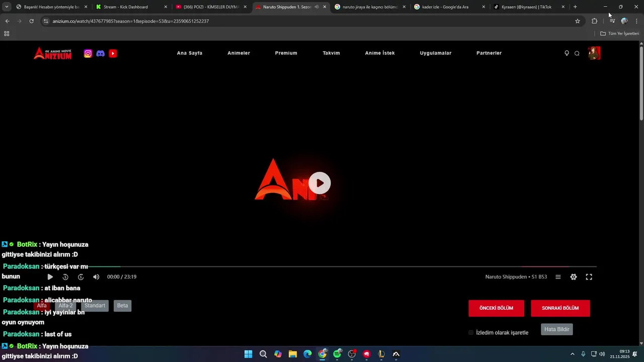This screenshot has width=644, height=362.
Task: Open the Windows Start menu
Action: (248, 354)
